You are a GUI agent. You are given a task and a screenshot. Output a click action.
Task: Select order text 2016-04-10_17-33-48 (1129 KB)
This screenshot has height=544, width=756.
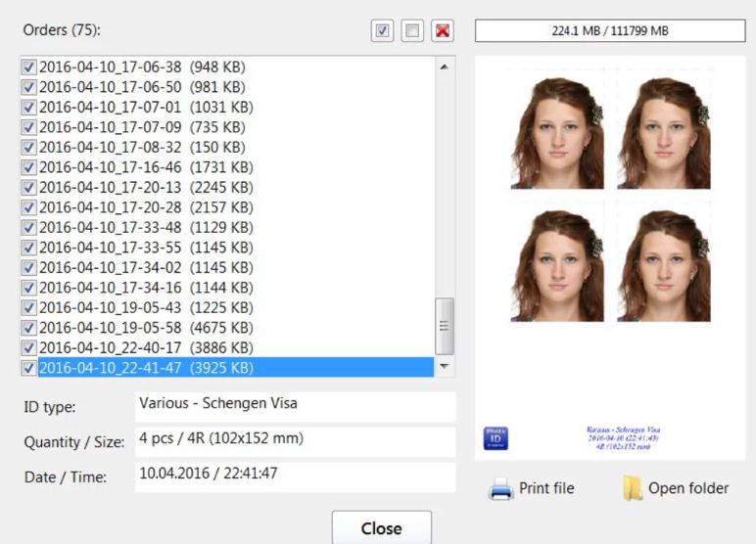coord(146,227)
